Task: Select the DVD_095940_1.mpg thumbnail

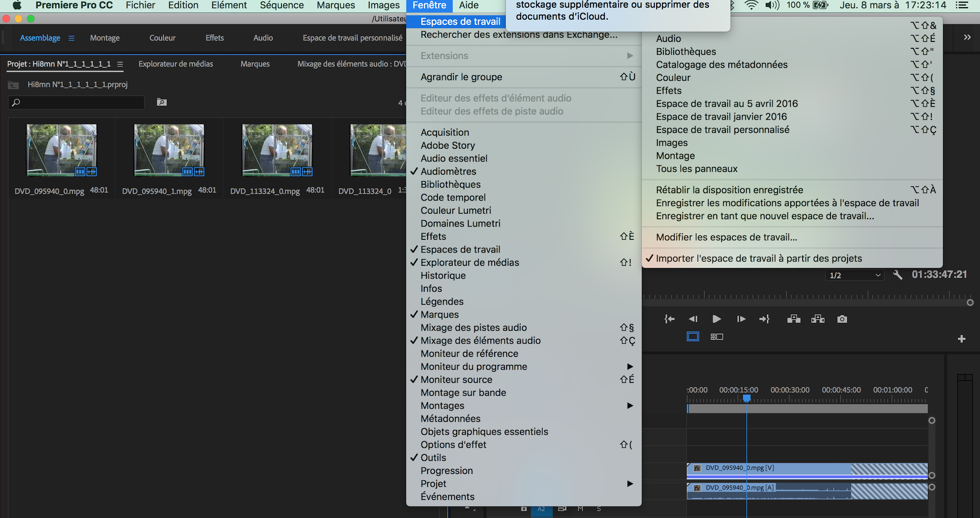Action: click(x=169, y=150)
